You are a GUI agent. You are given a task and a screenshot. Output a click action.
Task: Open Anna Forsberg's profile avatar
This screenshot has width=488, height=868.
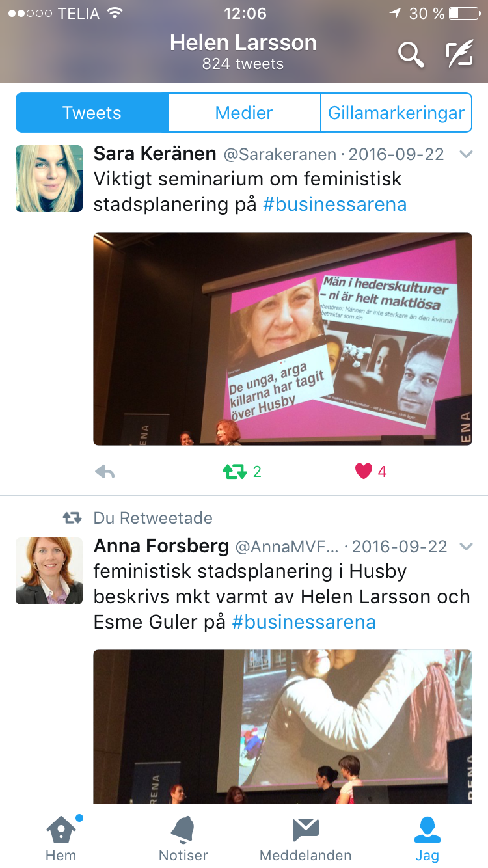(x=49, y=571)
